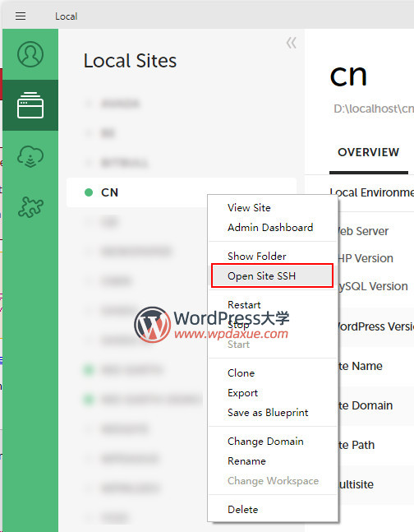Choose Restart from the context menu
Screen dimensions: 414x532
tap(244, 305)
